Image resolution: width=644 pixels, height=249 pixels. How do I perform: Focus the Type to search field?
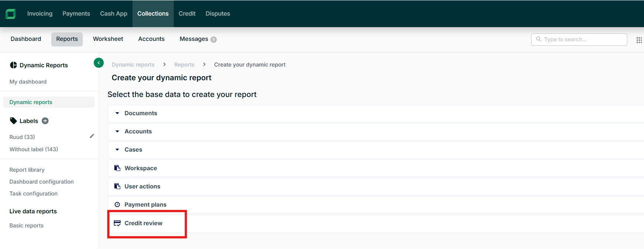pyautogui.click(x=583, y=39)
